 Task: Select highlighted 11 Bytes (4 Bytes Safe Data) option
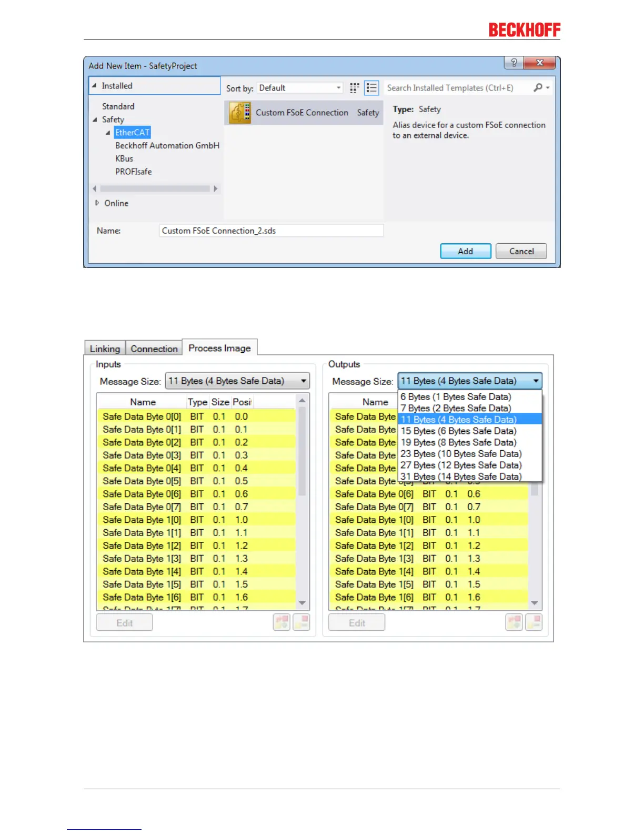tap(470, 419)
